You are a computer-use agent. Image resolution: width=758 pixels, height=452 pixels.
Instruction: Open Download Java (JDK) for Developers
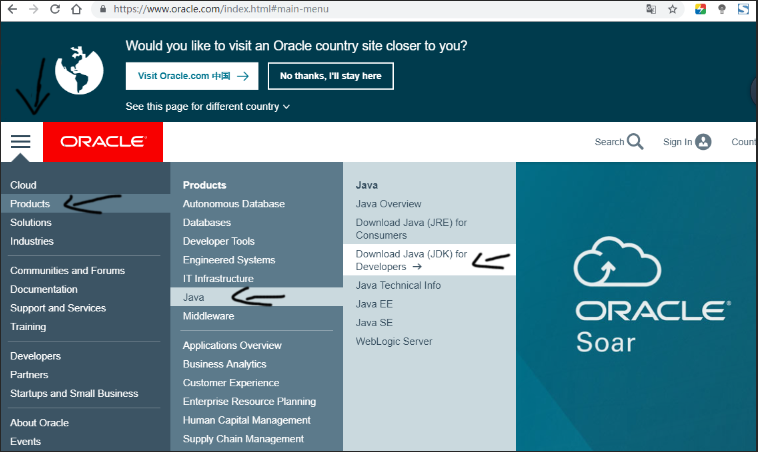coord(429,260)
